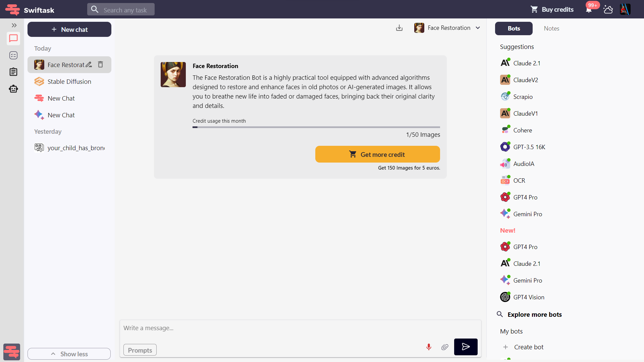This screenshot has width=644, height=362.
Task: Rename Face Restoration chat with pencil icon
Action: click(x=89, y=64)
